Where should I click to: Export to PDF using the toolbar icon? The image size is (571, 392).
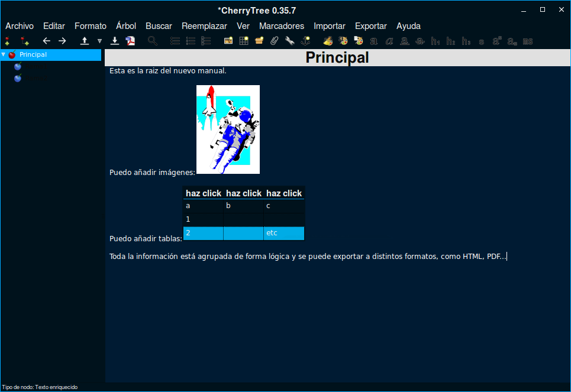tap(130, 41)
